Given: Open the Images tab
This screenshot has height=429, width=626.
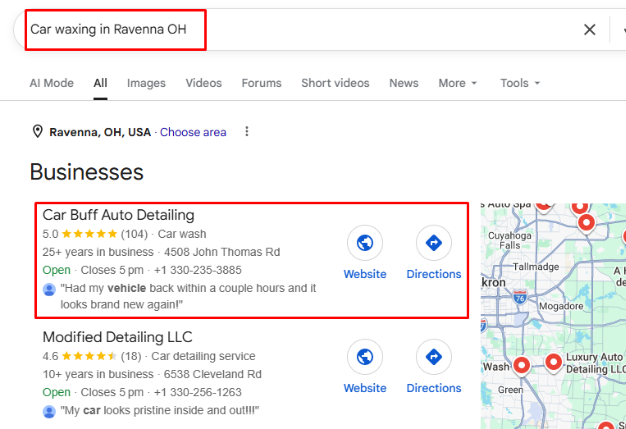Looking at the screenshot, I should 146,83.
